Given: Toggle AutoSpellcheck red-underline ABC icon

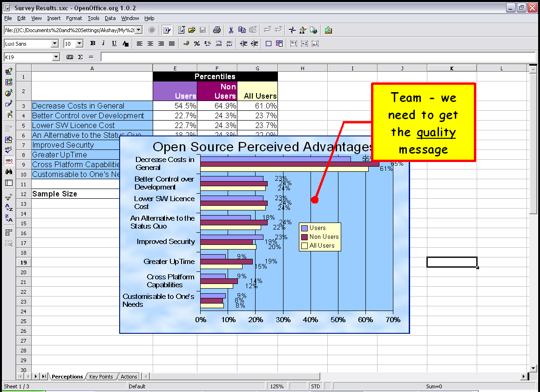Looking at the screenshot, I should 8,161.
